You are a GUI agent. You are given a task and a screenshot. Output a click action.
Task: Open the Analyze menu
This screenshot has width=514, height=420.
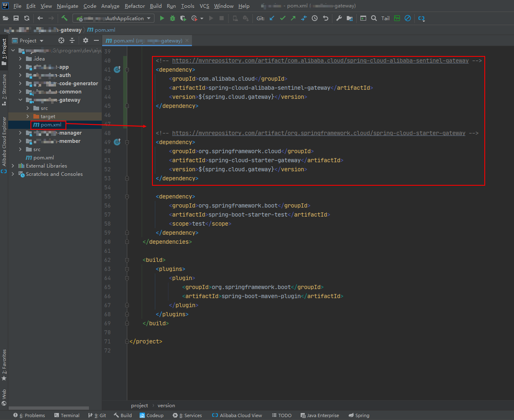pos(110,6)
